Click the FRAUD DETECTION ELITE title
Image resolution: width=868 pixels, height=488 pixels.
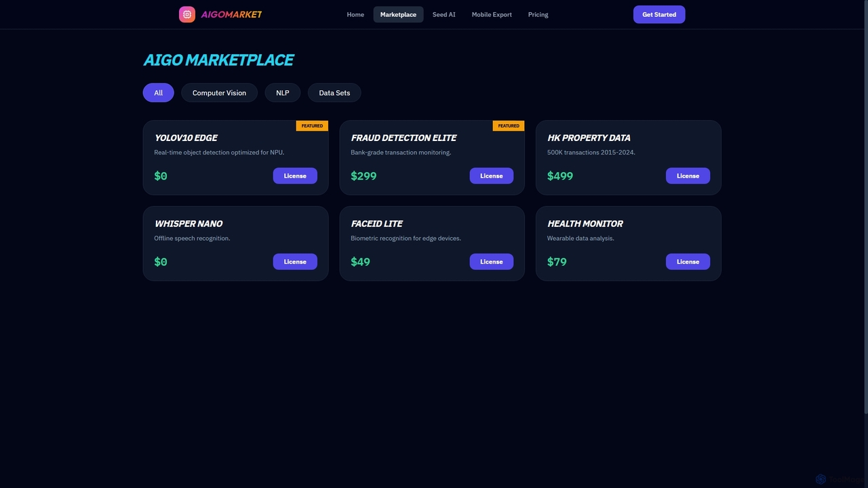pyautogui.click(x=403, y=138)
